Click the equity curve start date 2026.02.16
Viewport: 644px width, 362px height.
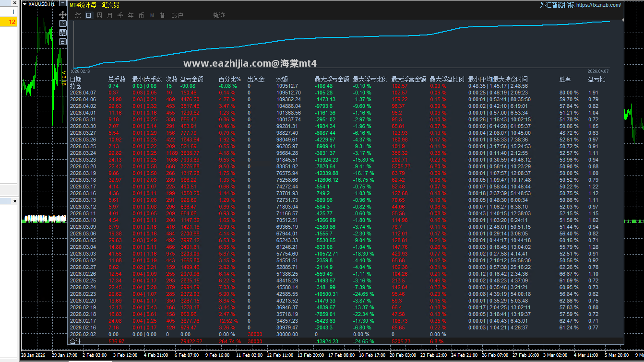81,70
